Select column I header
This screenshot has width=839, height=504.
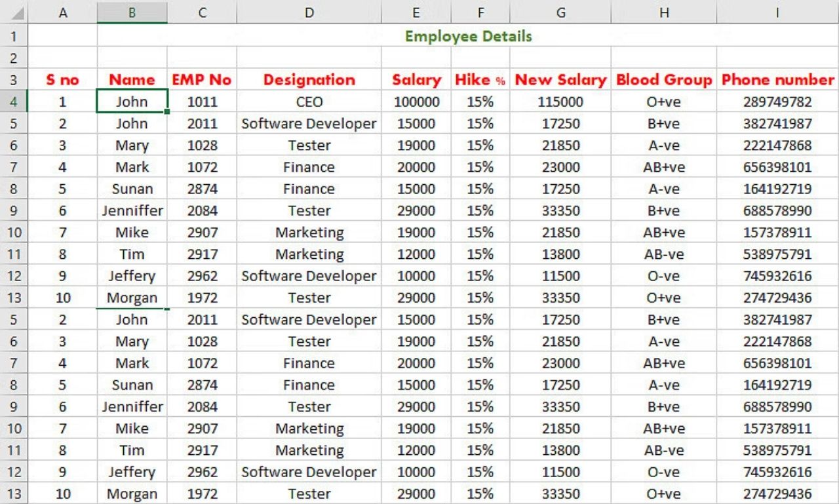tap(777, 12)
